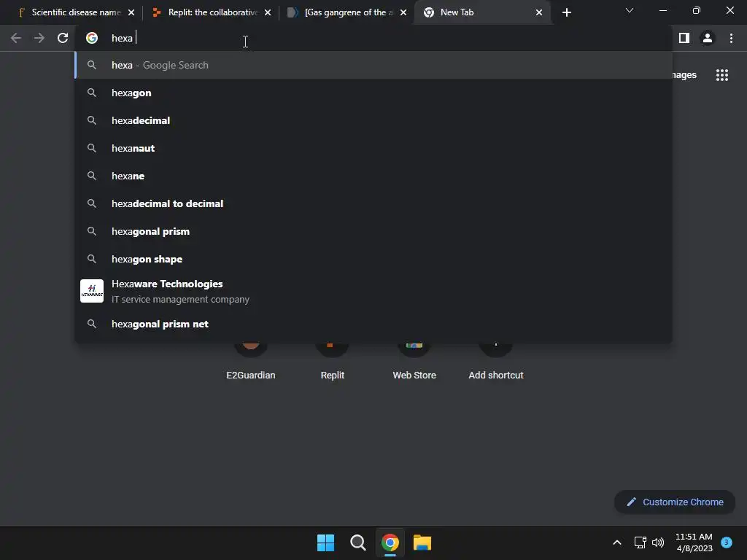The height and width of the screenshot is (560, 747).
Task: Choose 'hexadecimal to decimal' suggestion
Action: coord(373,203)
